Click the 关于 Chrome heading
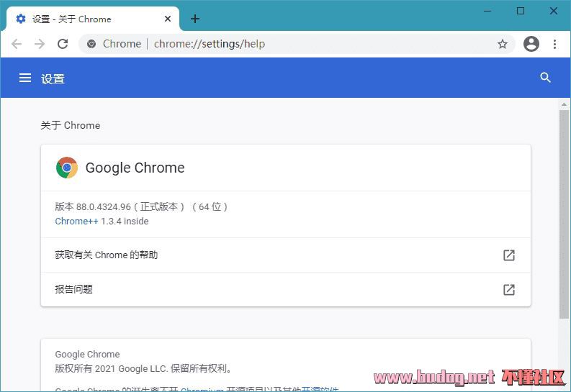Viewport: 571px width, 392px height. pyautogui.click(x=71, y=125)
